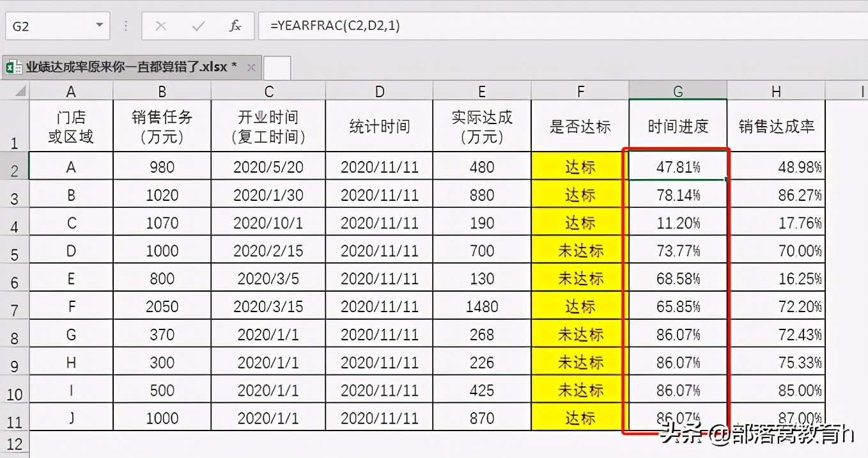Screen dimensions: 868x458
Task: Select sales task 370 cell
Action: coord(162,334)
